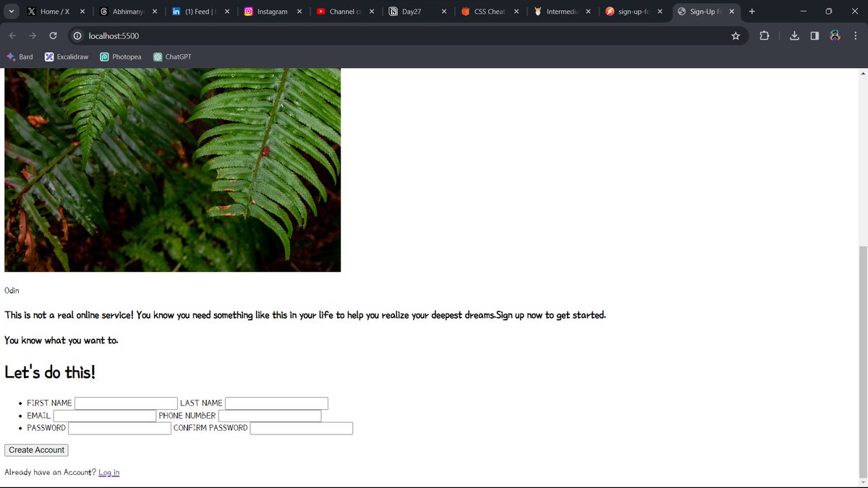This screenshot has width=868, height=488.
Task: Close the Home / X tab
Action: click(x=82, y=12)
